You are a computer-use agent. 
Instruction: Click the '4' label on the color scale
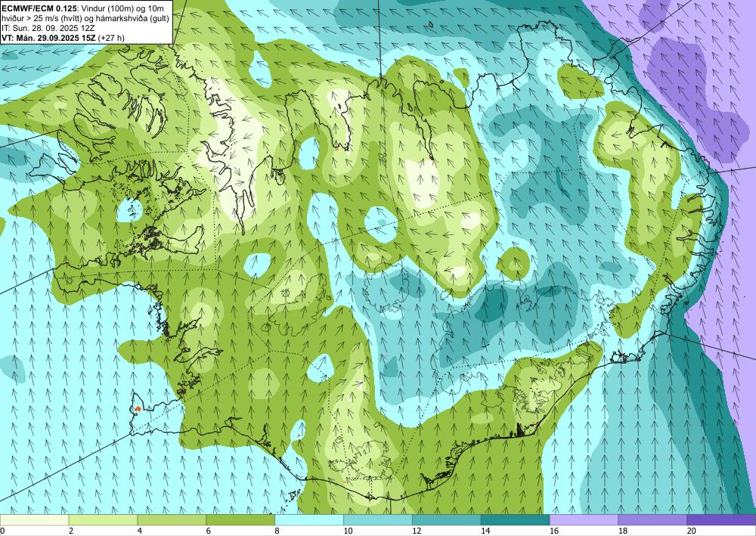[x=139, y=531]
